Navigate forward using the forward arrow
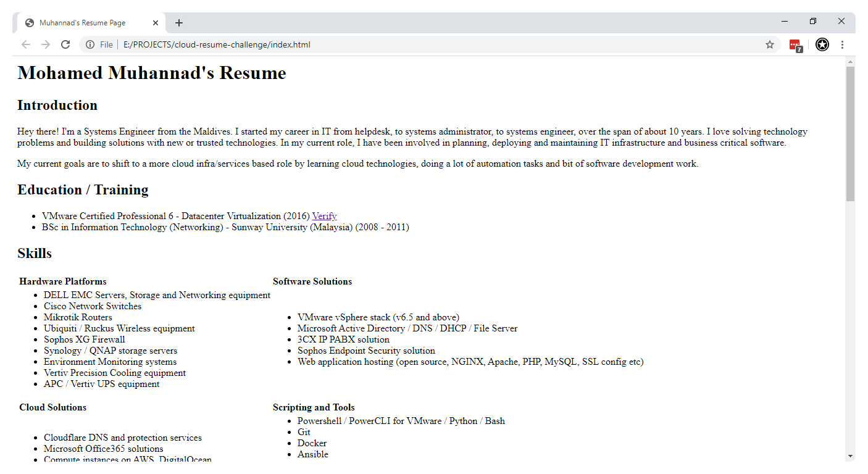Image resolution: width=868 pixels, height=474 pixels. click(x=45, y=44)
